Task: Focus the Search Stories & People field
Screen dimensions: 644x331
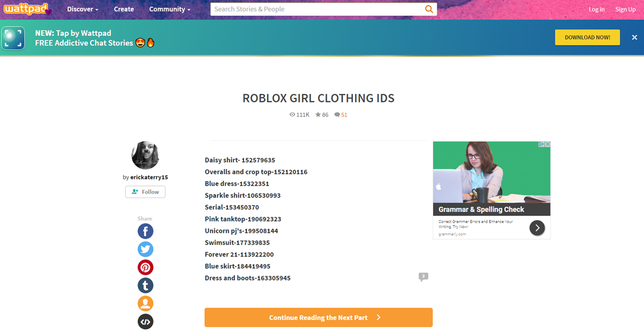Action: [317, 9]
